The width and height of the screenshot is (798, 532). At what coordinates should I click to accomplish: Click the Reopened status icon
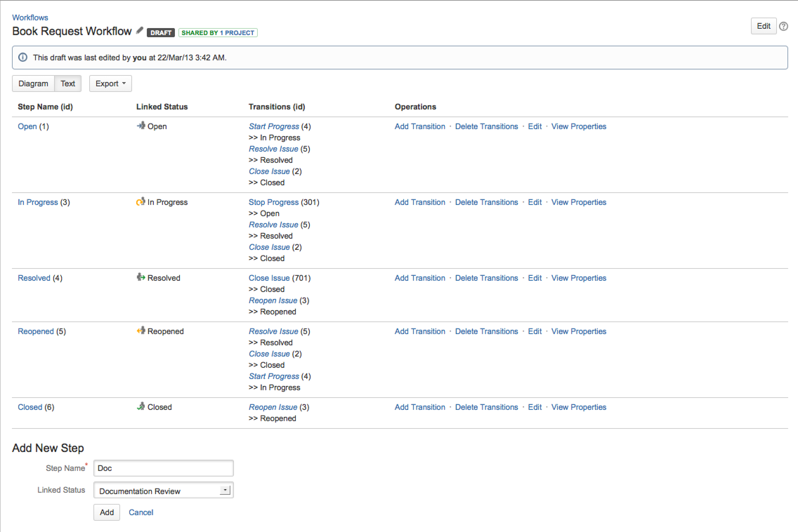(141, 331)
